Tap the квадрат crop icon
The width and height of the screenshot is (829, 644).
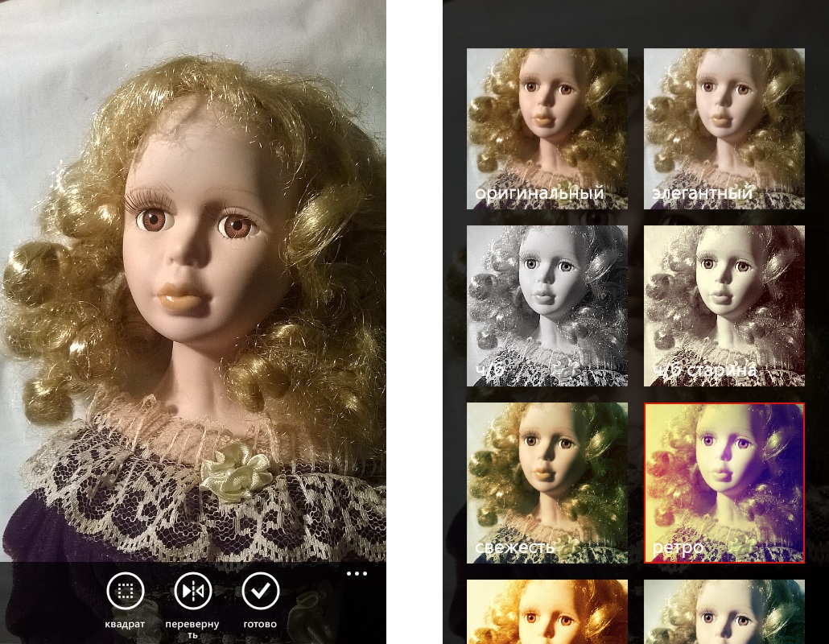coord(126,591)
